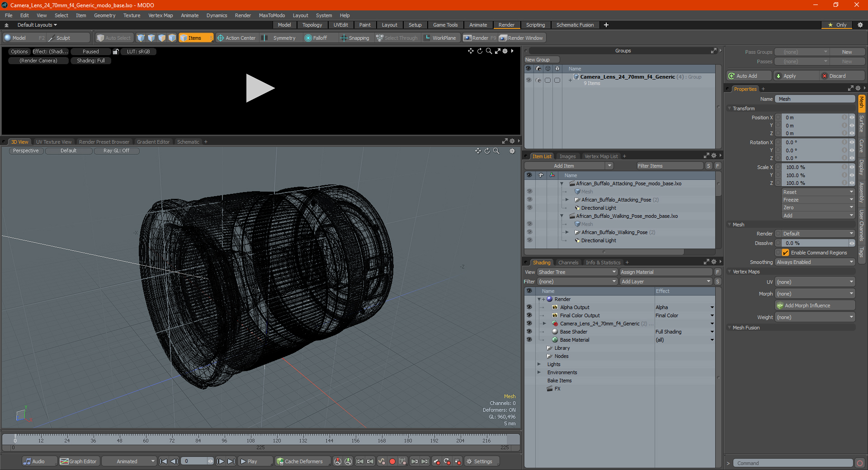Step to the previous frame

[x=174, y=461]
